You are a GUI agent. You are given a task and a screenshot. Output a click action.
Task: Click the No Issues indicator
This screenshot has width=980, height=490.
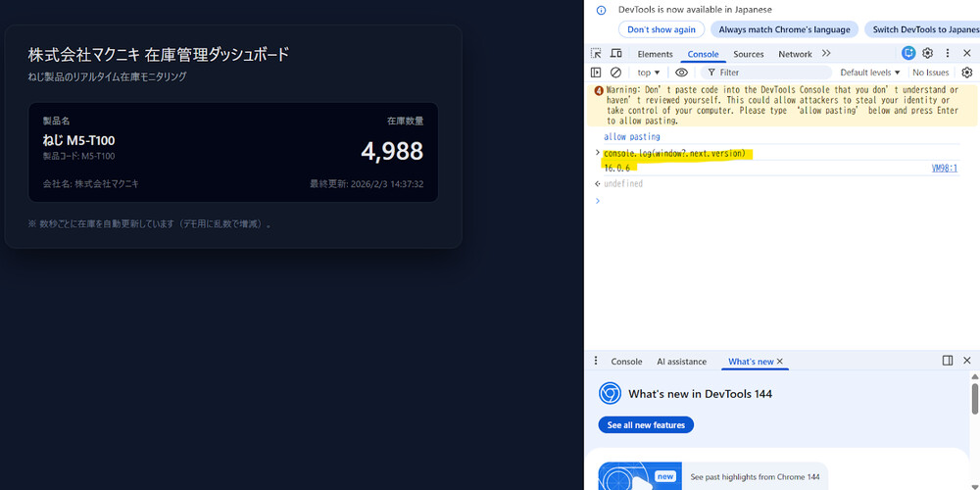pos(931,73)
